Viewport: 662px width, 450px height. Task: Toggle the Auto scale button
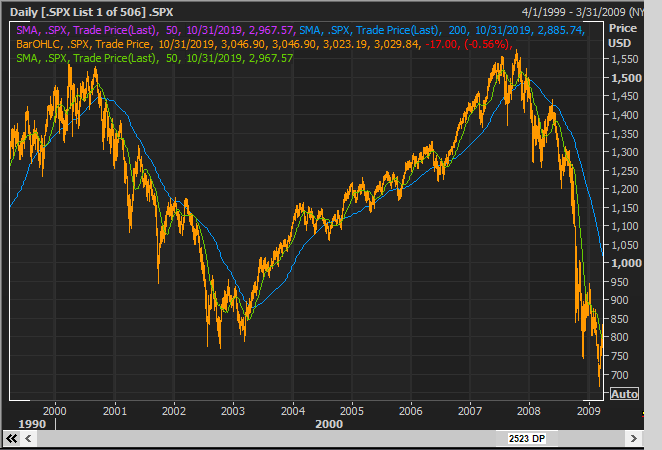pos(624,394)
